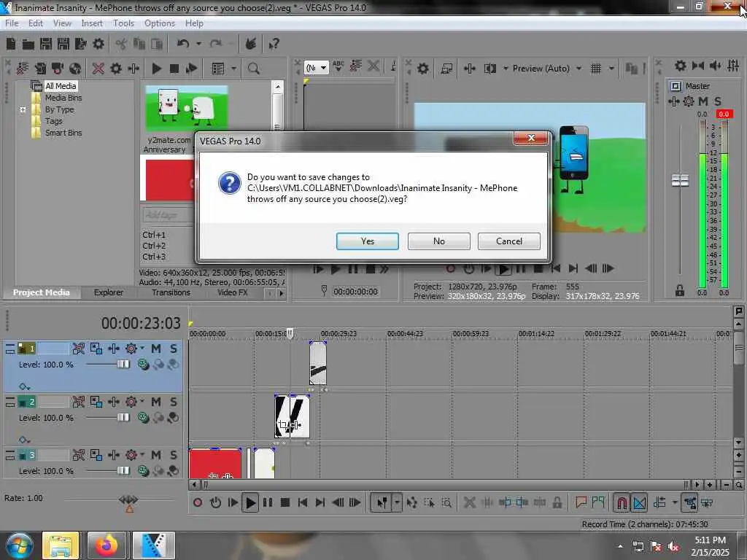Open automation settings dropdown on track 1
The image size is (747, 560).
pos(142,349)
